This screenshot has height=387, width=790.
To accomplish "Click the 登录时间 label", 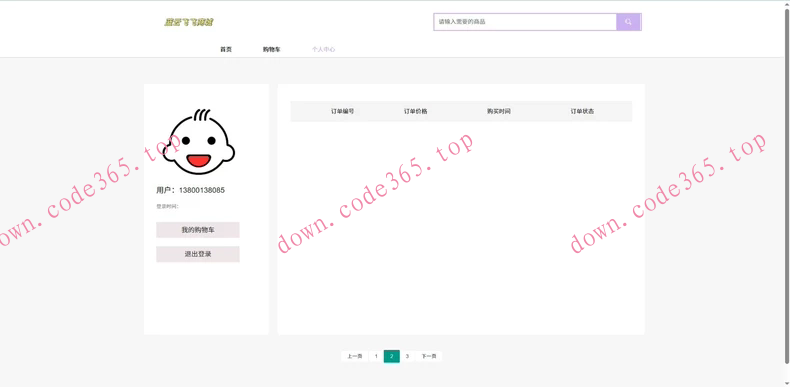I will [x=167, y=206].
